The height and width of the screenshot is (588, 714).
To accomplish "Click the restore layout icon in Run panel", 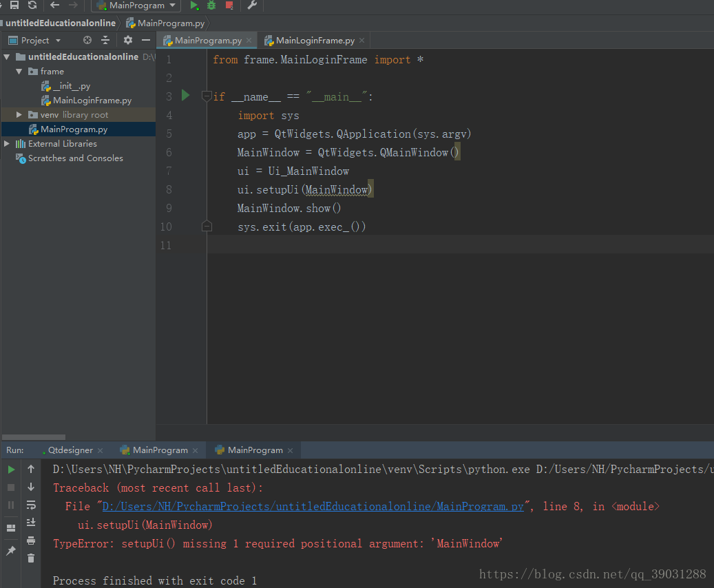I will point(12,528).
